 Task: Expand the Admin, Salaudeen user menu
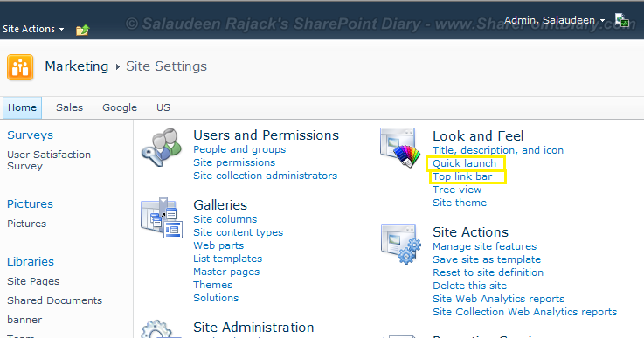pos(555,20)
